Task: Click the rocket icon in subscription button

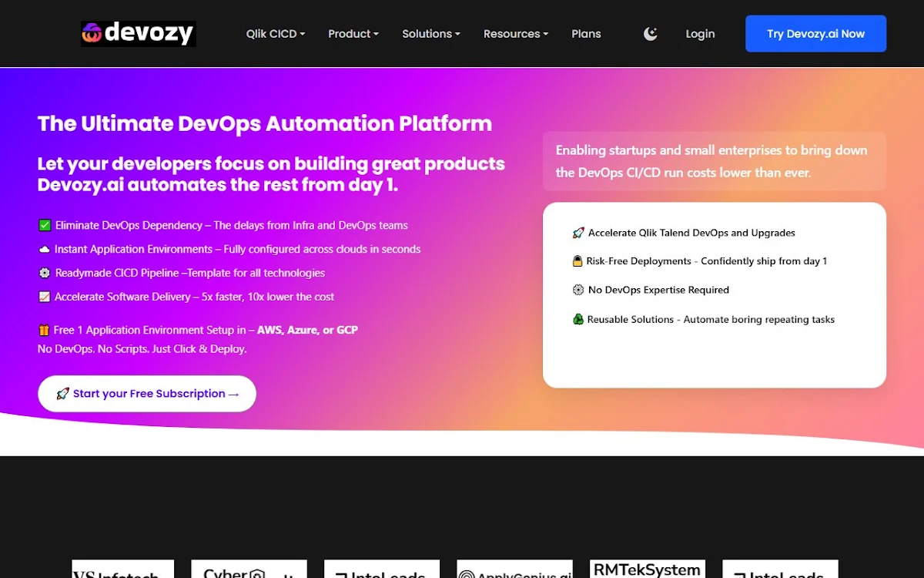Action: (x=63, y=394)
